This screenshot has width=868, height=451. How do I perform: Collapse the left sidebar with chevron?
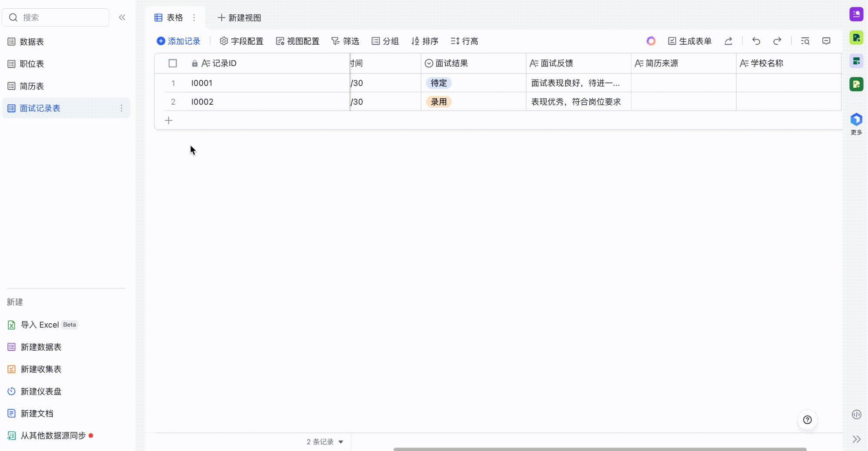(x=122, y=17)
